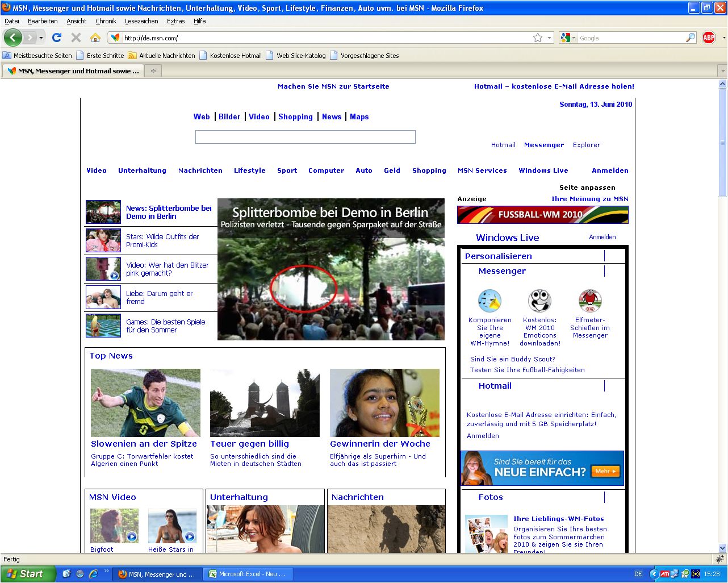
Task: Open the Ansicht menu
Action: [77, 21]
